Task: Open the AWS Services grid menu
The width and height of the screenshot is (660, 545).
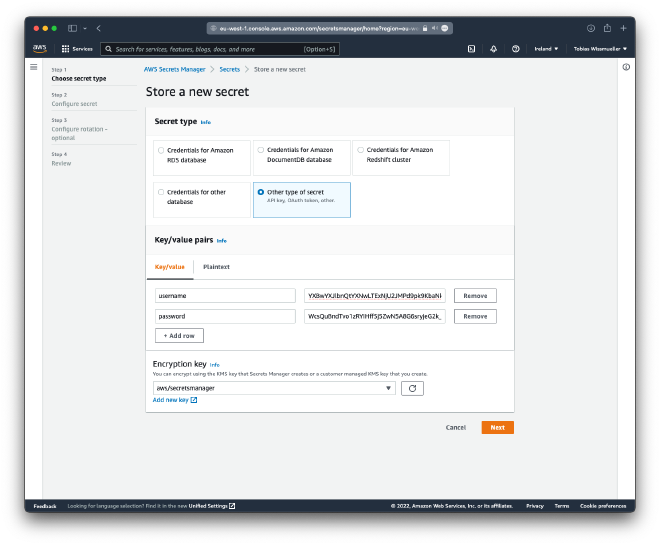Action: (x=76, y=48)
